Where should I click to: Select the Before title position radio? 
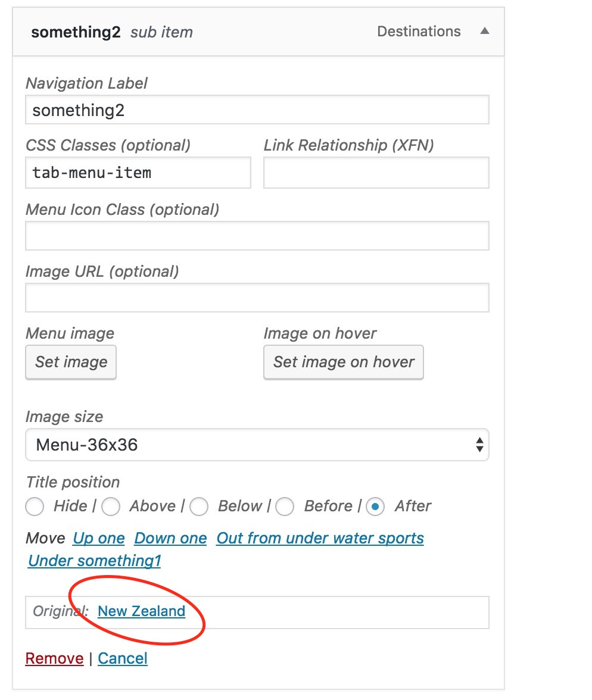pyautogui.click(x=285, y=507)
